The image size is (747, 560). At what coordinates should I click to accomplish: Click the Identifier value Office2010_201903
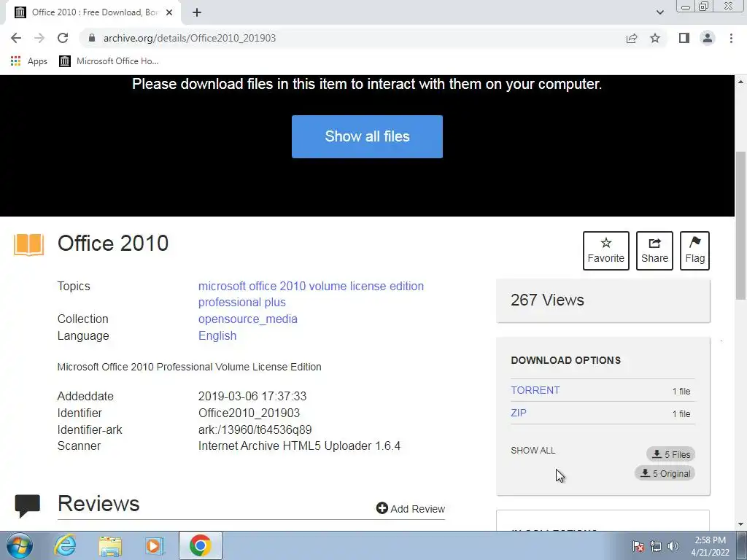click(249, 413)
